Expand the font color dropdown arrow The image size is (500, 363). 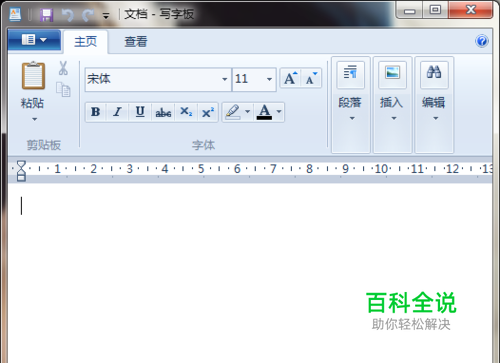(279, 112)
